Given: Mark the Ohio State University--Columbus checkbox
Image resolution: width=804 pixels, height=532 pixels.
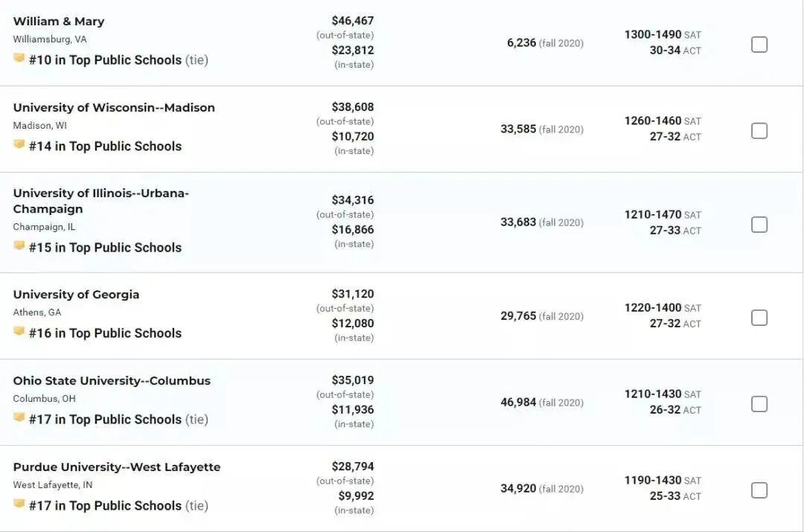Looking at the screenshot, I should click(x=759, y=404).
